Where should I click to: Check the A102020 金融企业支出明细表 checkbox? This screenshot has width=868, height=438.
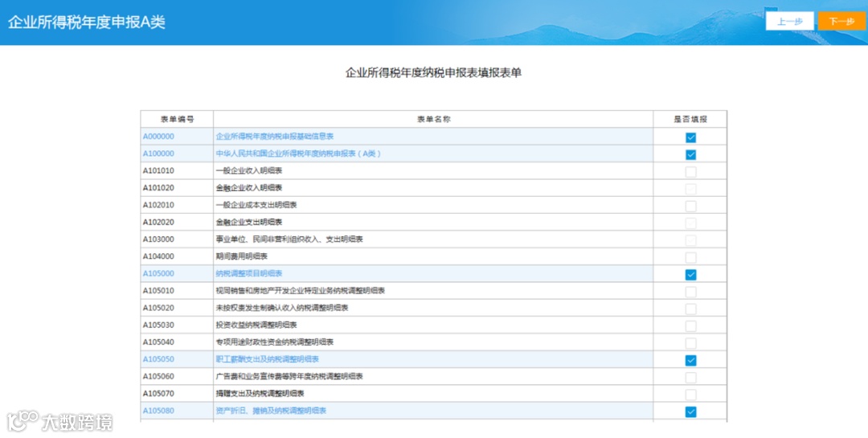click(x=691, y=223)
